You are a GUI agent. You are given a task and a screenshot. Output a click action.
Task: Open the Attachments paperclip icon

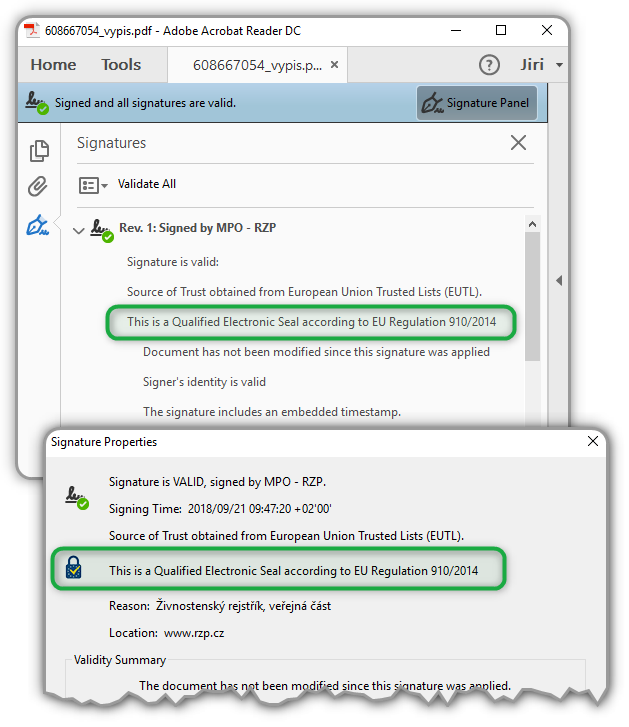click(x=38, y=187)
